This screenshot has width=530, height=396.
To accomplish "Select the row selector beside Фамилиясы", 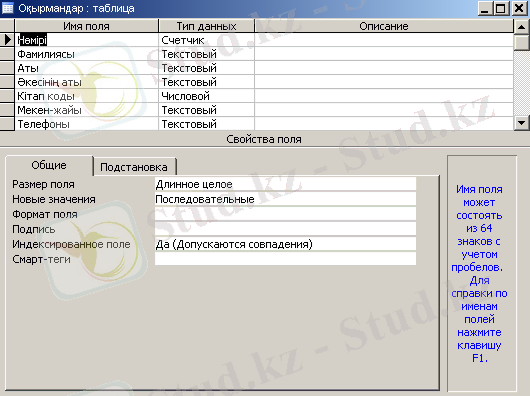I will [x=7, y=54].
